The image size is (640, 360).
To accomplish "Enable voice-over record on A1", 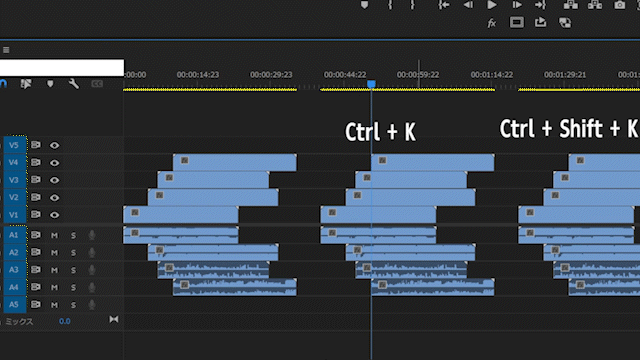I will [92, 235].
